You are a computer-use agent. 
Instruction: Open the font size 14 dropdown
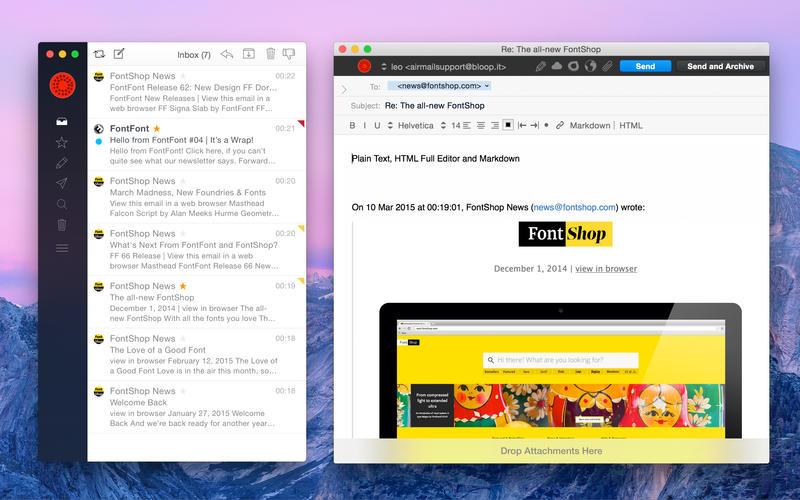coord(451,126)
